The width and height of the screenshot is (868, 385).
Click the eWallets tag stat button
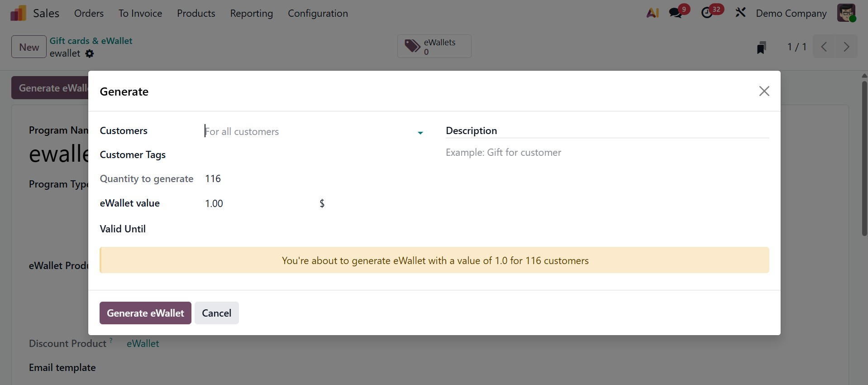(x=434, y=46)
